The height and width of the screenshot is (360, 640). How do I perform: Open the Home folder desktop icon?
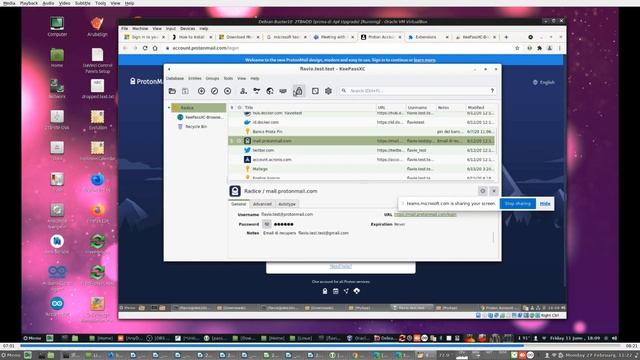pyautogui.click(x=57, y=58)
